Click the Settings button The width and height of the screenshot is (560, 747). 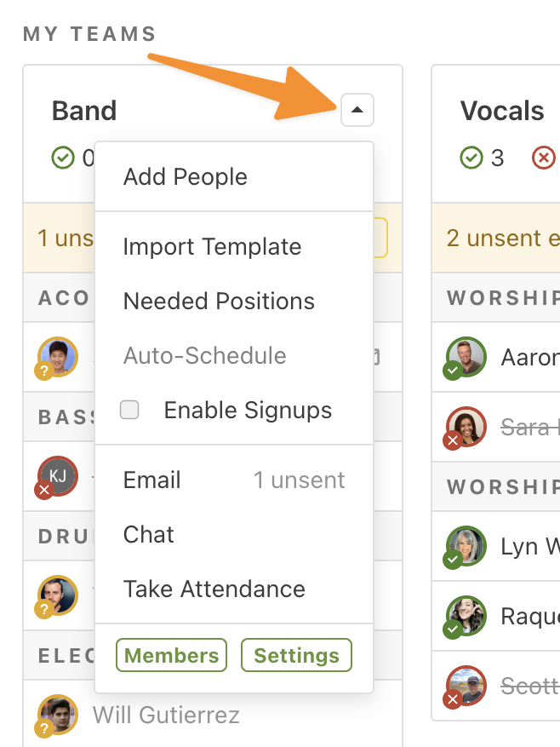[296, 655]
